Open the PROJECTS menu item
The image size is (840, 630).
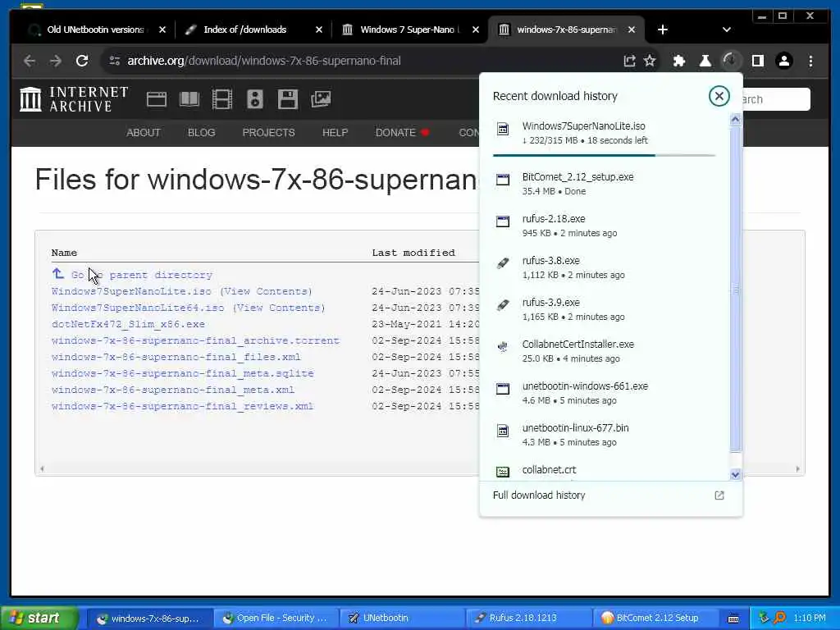tap(268, 133)
